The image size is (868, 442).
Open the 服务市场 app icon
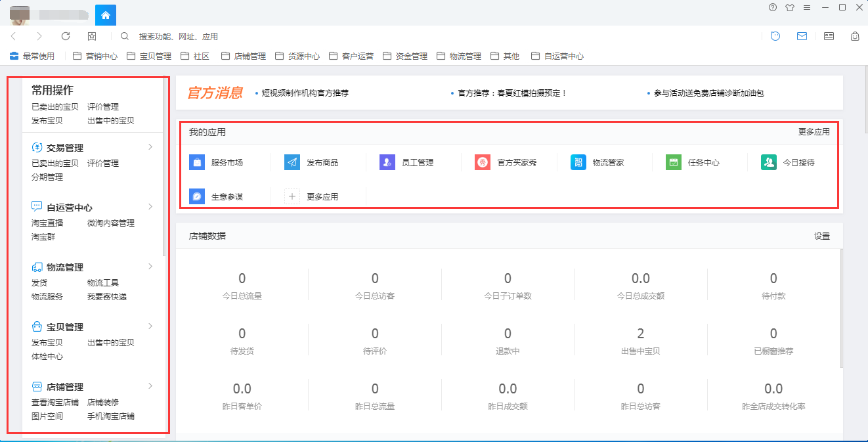[197, 162]
